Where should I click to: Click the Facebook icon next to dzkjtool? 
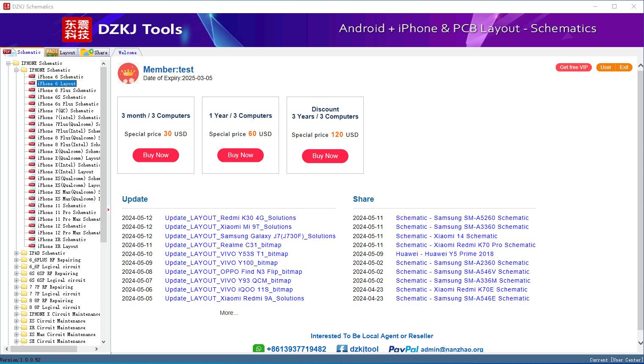pos(342,349)
